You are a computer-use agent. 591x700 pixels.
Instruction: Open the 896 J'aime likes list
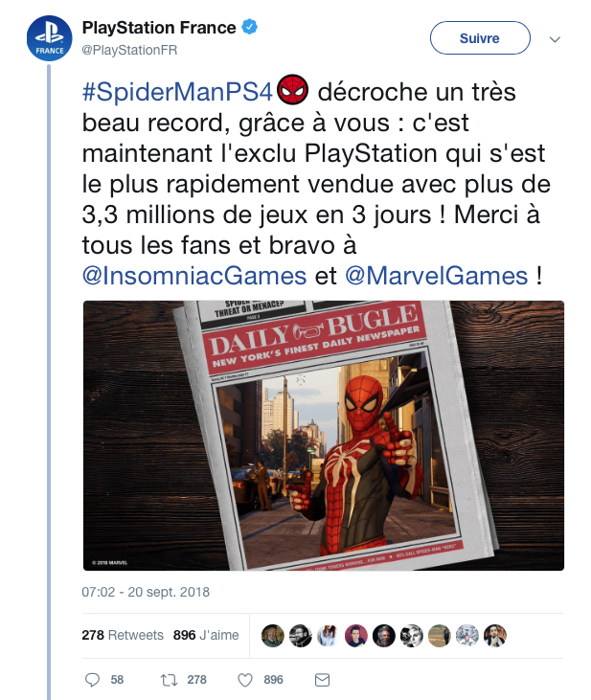206,635
